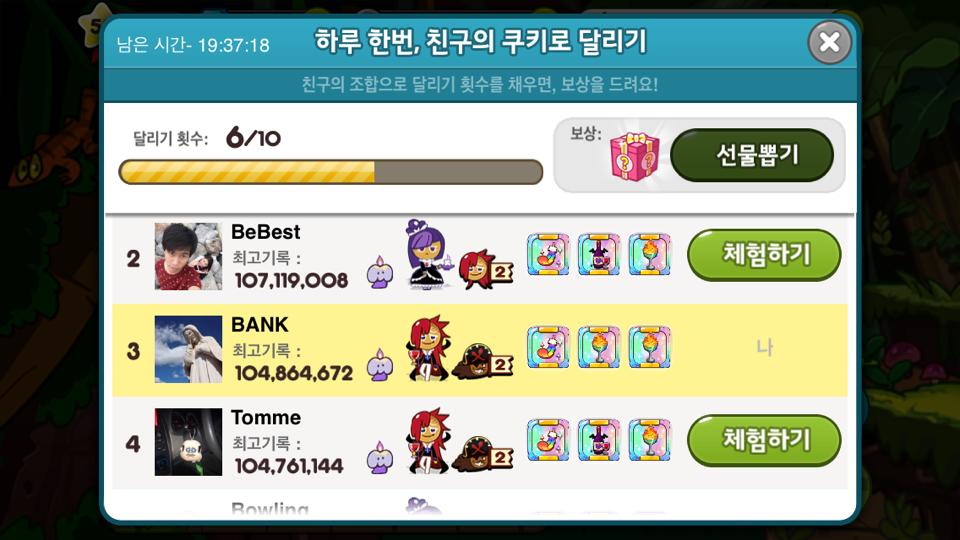Click BeBest's first treasure slot
Screen dimensions: 960x540
548,254
